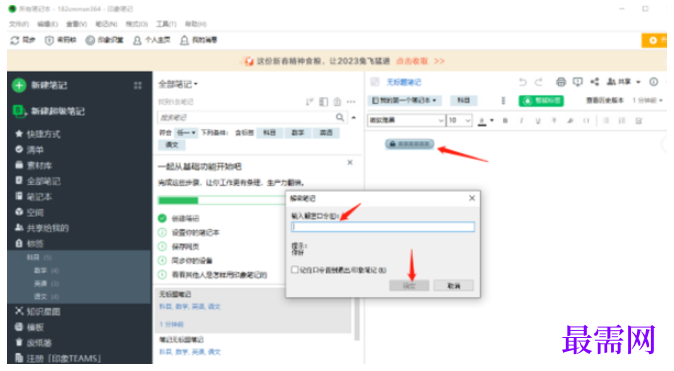Toggle the highlighter tool
Screen dimensions: 674x371
570,121
